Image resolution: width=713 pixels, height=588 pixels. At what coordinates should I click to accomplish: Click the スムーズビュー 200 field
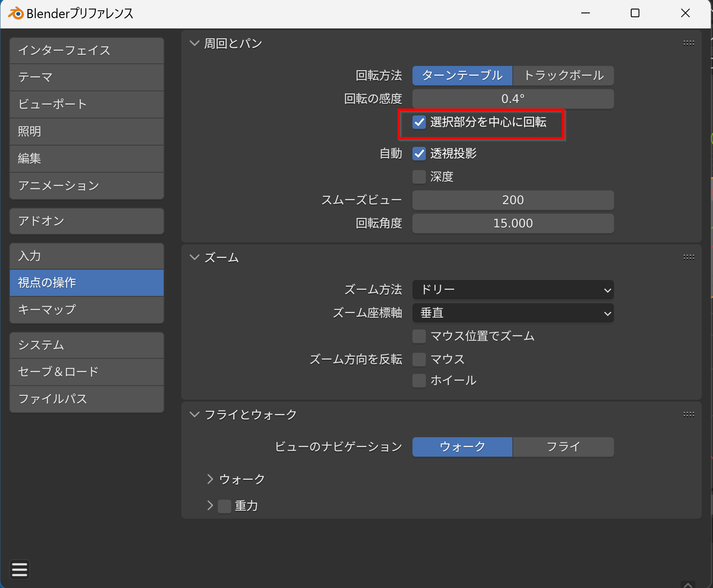tap(513, 200)
